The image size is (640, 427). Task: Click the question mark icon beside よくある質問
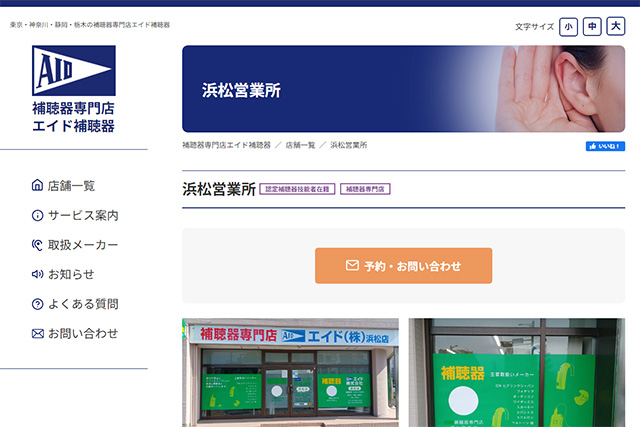38,304
